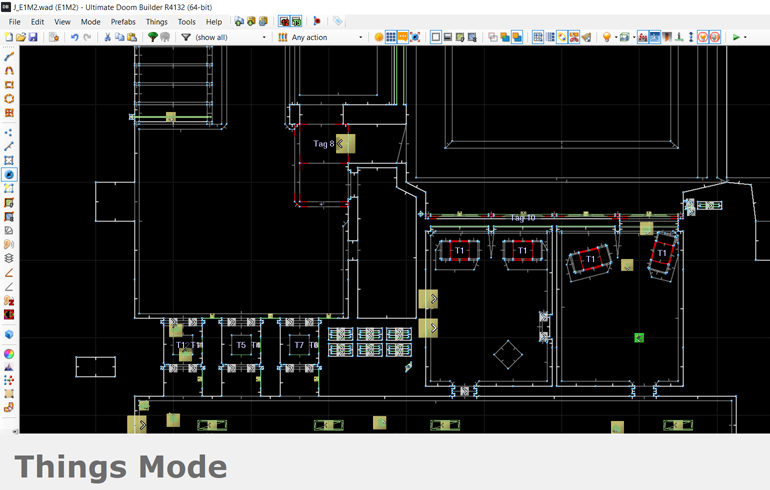770x490 pixels.
Task: Click the dynamic lights bulb button
Action: (607, 37)
